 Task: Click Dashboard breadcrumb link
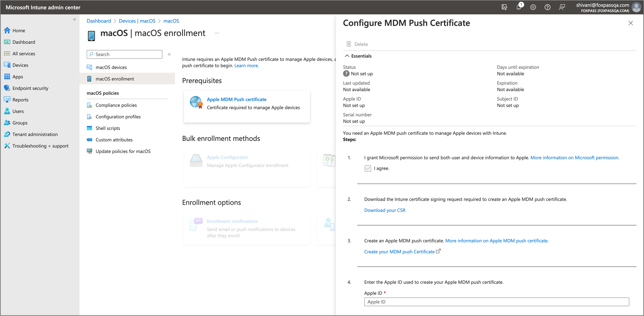point(99,21)
